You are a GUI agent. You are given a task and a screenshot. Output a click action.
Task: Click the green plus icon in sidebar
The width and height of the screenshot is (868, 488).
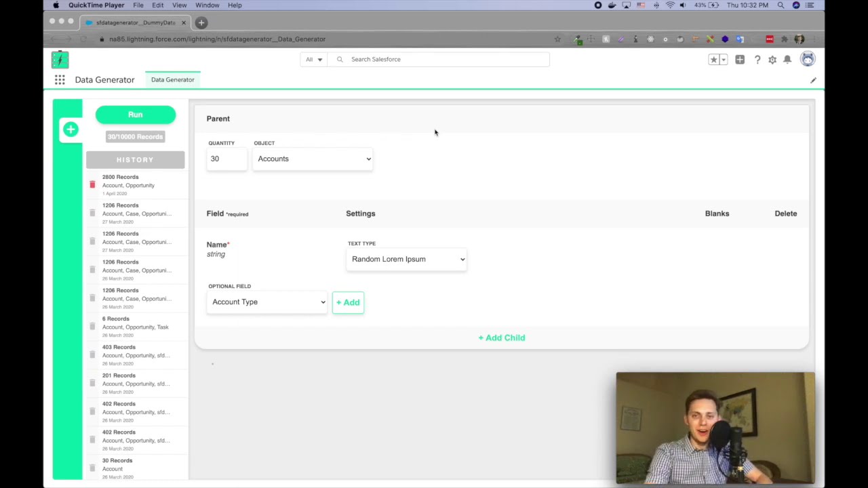tap(71, 129)
